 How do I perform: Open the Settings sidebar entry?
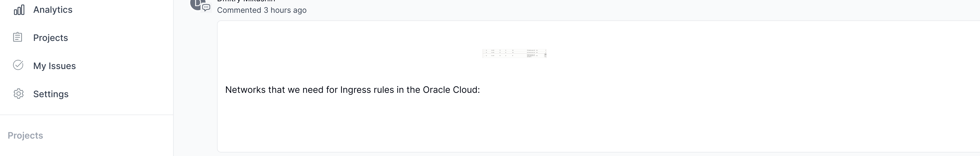51,94
